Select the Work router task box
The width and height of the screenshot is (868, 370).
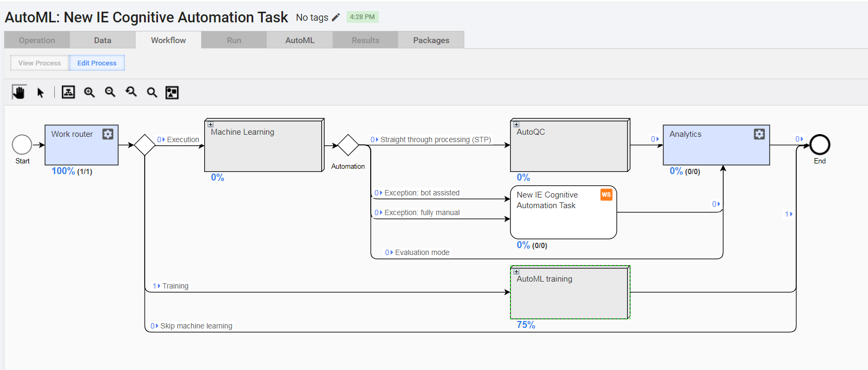(81, 145)
